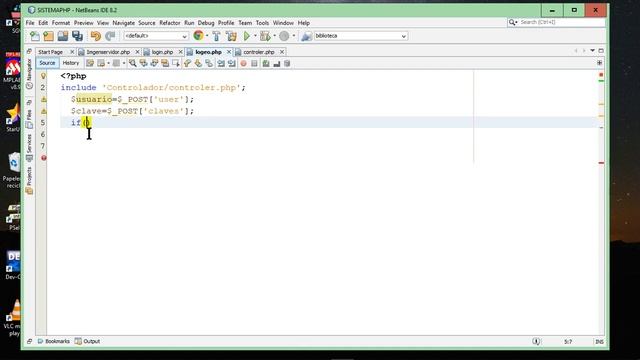The image size is (640, 360).
Task: Show the opened documents list dropdown arrow
Action: point(592,51)
